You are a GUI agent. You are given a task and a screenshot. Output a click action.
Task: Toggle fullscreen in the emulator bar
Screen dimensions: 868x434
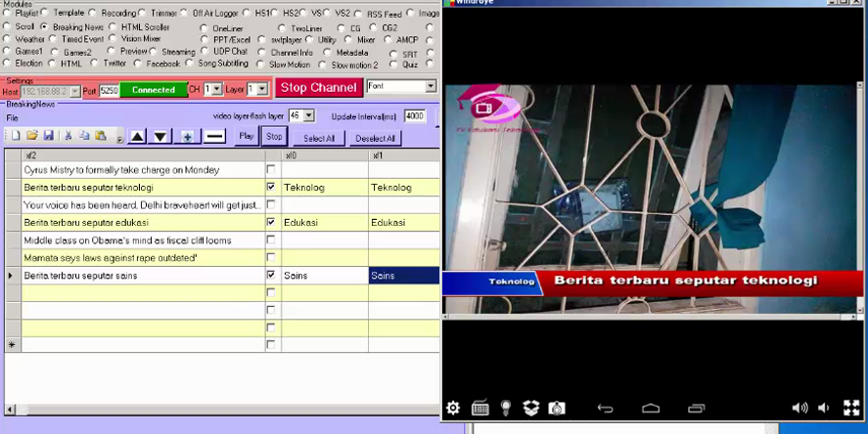coord(851,408)
